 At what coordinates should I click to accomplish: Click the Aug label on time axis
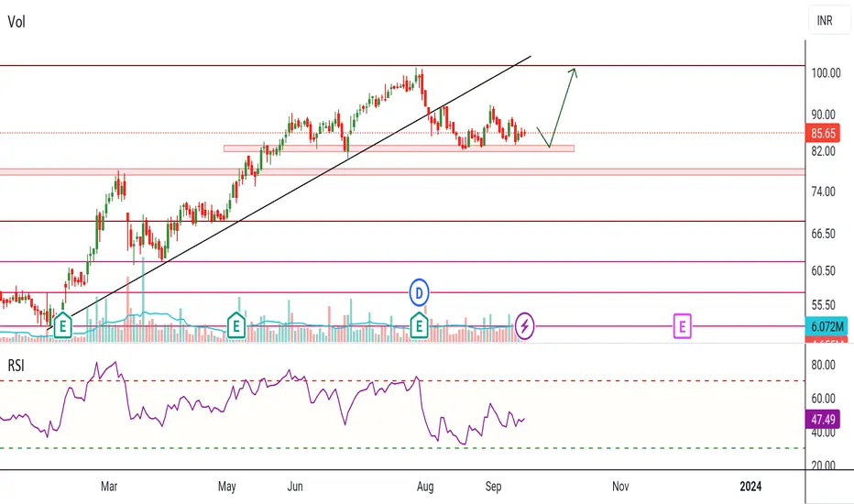point(425,486)
